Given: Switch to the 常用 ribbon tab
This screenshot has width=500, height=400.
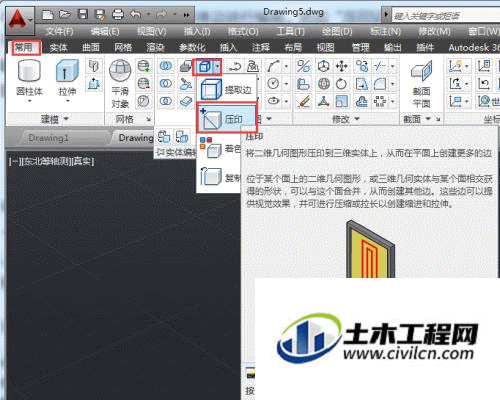Looking at the screenshot, I should pyautogui.click(x=23, y=47).
